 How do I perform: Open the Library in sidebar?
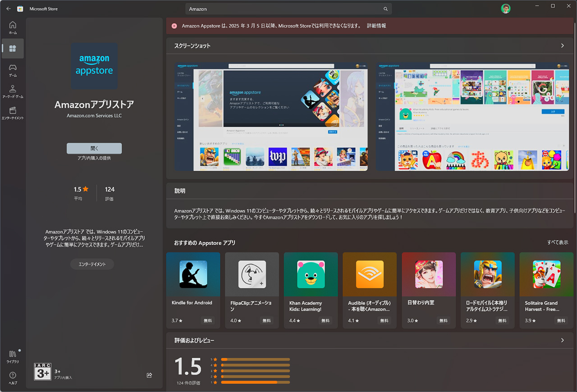point(13,356)
